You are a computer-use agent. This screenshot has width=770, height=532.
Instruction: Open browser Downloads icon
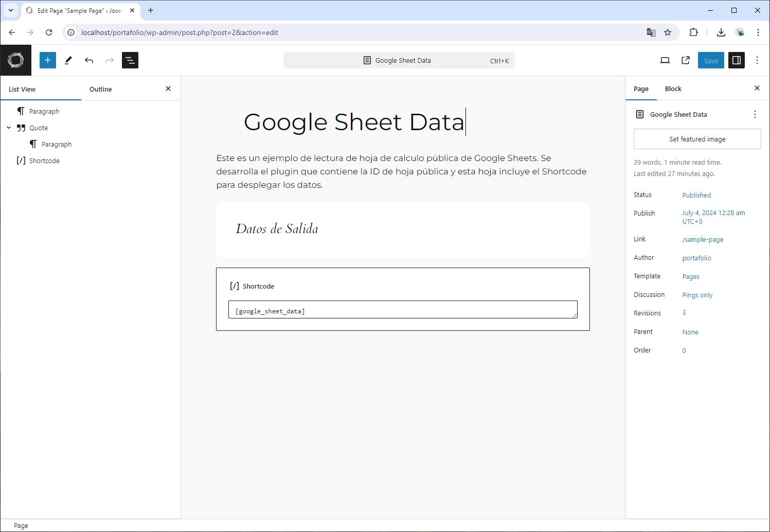click(721, 32)
